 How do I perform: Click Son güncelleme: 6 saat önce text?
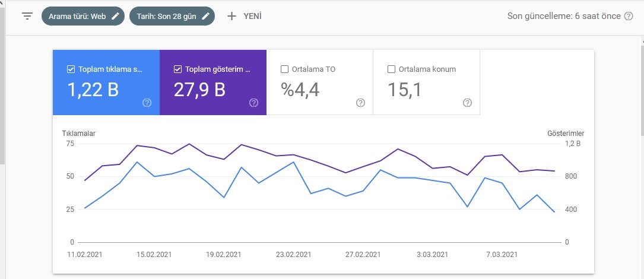coord(564,17)
